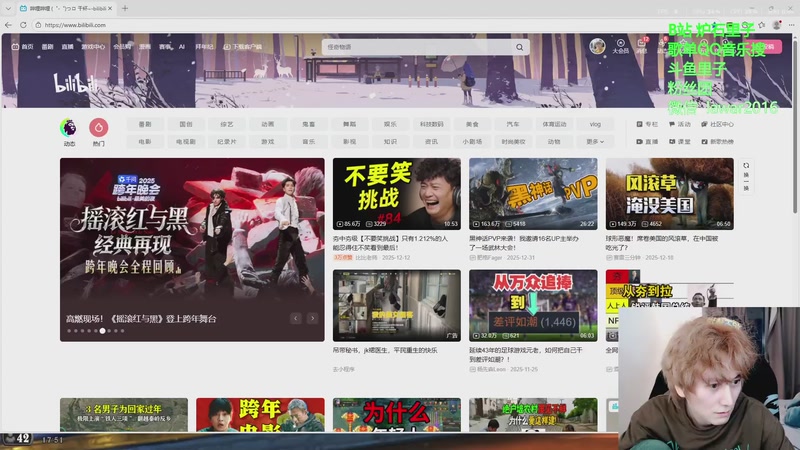Image resolution: width=800 pixels, height=450 pixels.
Task: Show previous carousel slide with left arrow
Action: click(295, 318)
